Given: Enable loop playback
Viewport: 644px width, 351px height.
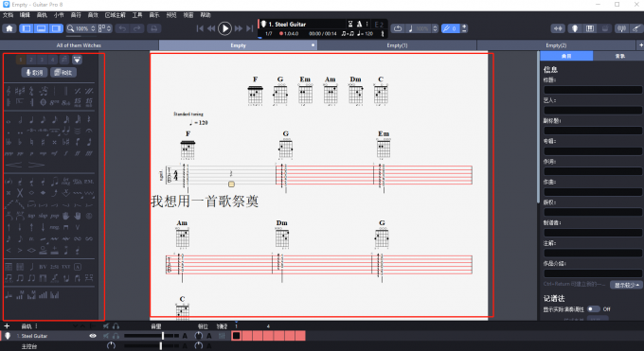Looking at the screenshot, I should point(398,28).
